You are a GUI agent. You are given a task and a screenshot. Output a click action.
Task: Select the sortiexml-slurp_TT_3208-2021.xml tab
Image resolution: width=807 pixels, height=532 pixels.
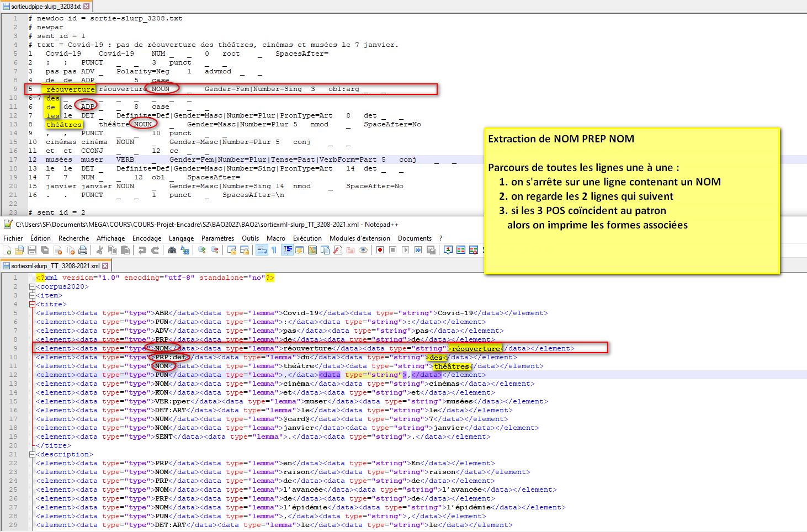[x=55, y=266]
